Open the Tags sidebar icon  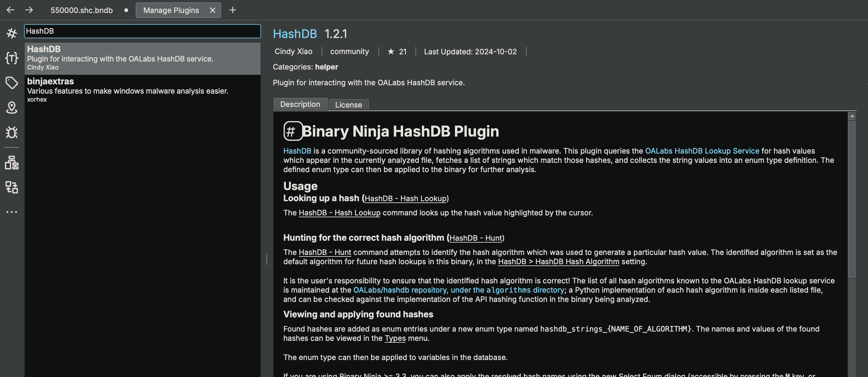tap(11, 83)
